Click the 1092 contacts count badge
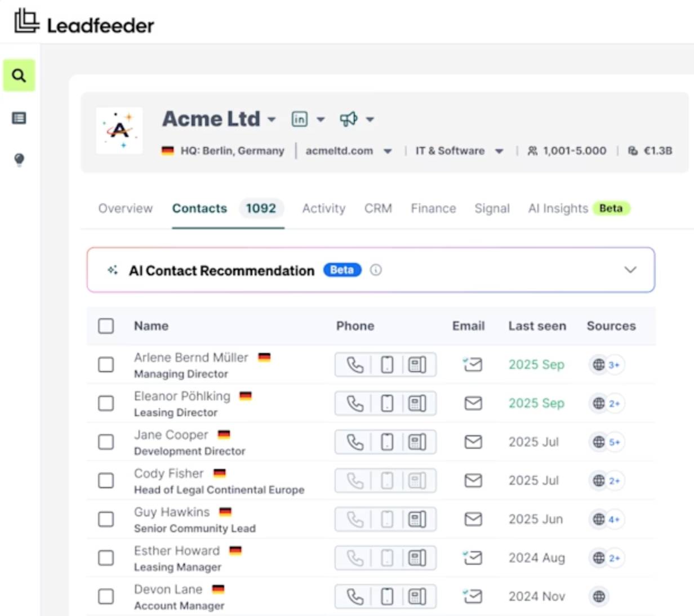Image resolution: width=694 pixels, height=616 pixels. tap(261, 208)
